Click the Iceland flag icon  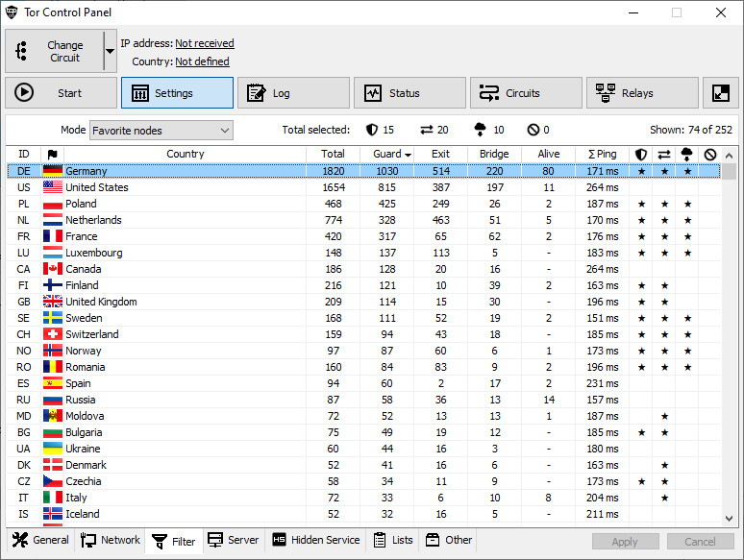point(53,514)
